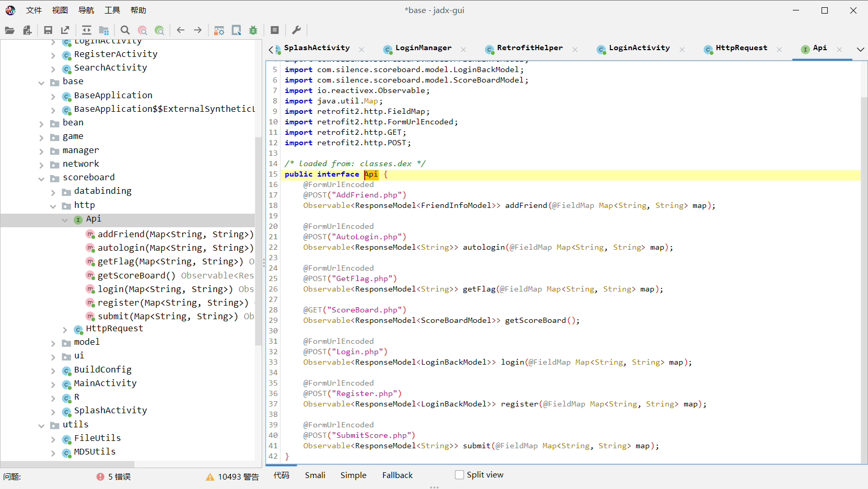This screenshot has height=489, width=868.
Task: Open the debugger green bug icon
Action: (253, 30)
